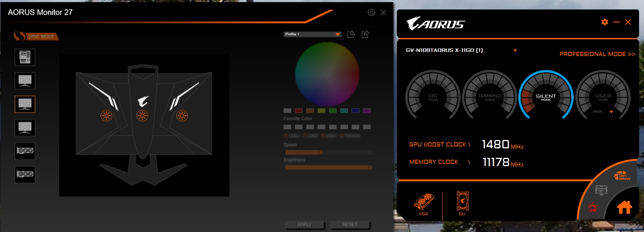Viewport: 644px width, 232px height.
Task: Open the VGA tab icon
Action: click(424, 205)
